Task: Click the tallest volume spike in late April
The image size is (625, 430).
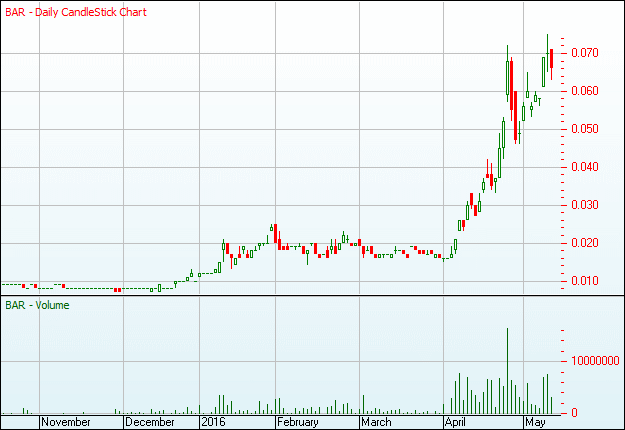Action: click(x=507, y=371)
